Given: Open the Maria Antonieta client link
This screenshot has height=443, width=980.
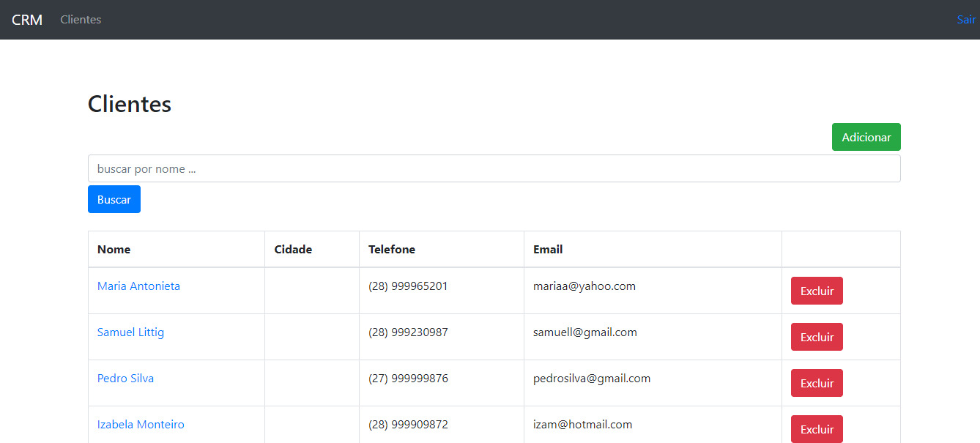Looking at the screenshot, I should pos(138,286).
